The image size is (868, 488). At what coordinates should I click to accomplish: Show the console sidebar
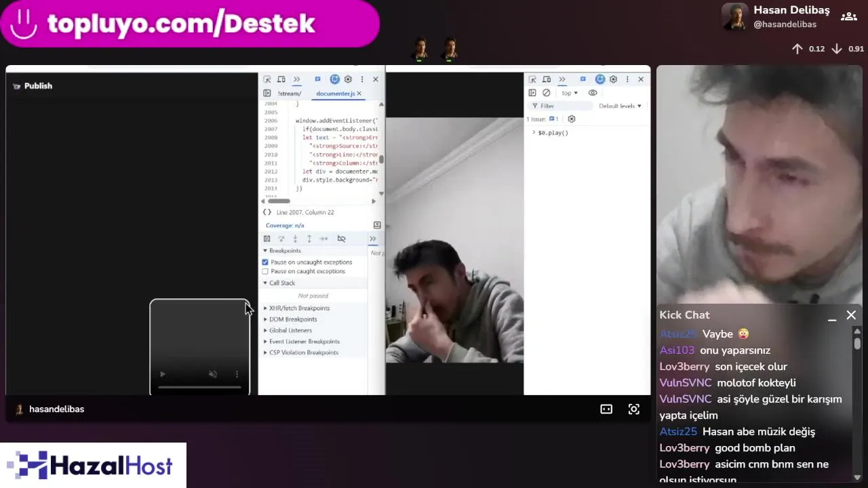tap(532, 93)
